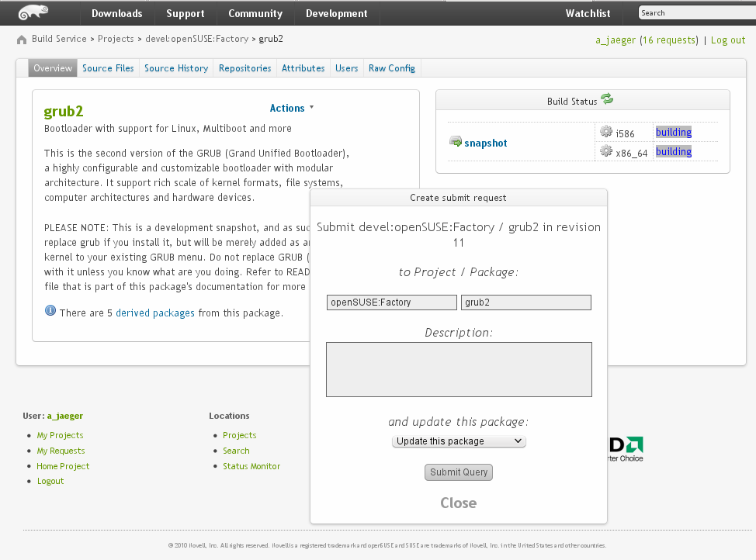Click the building status for x86_64
Screen dimensions: 756x560
[674, 151]
